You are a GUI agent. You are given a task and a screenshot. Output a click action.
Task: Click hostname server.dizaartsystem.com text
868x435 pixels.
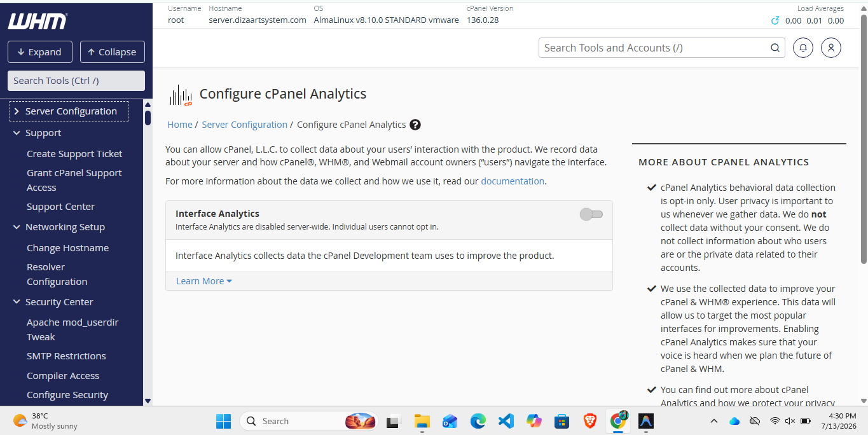pos(258,20)
